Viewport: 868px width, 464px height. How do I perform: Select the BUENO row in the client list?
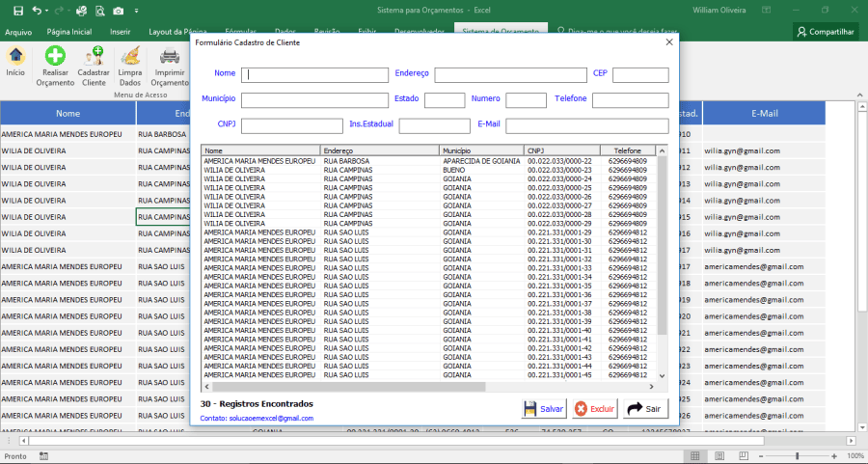429,170
